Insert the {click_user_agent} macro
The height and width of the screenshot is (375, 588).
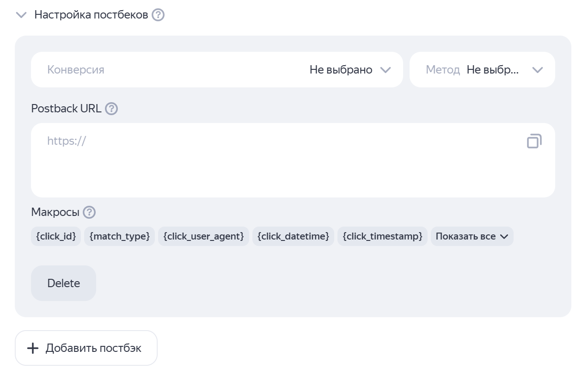pyautogui.click(x=203, y=236)
